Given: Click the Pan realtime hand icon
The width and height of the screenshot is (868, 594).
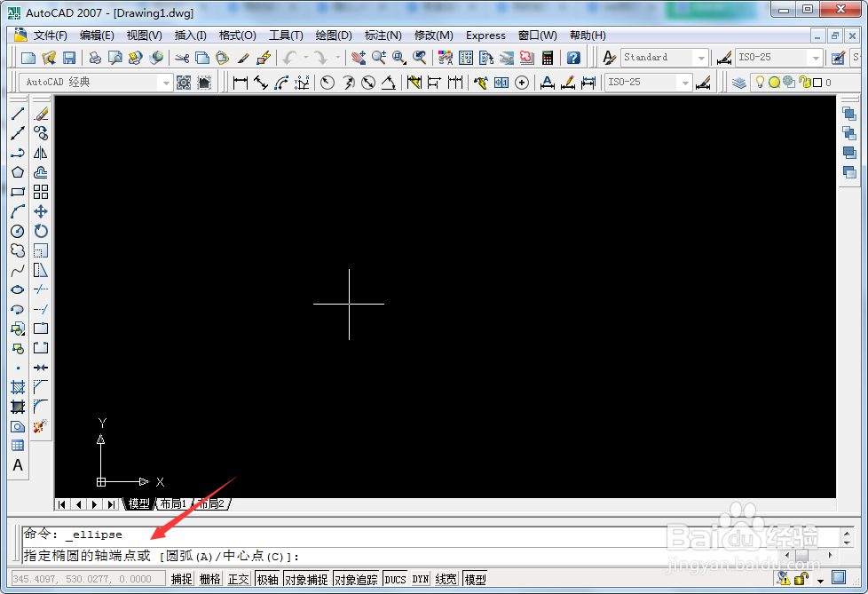Looking at the screenshot, I should [x=359, y=58].
